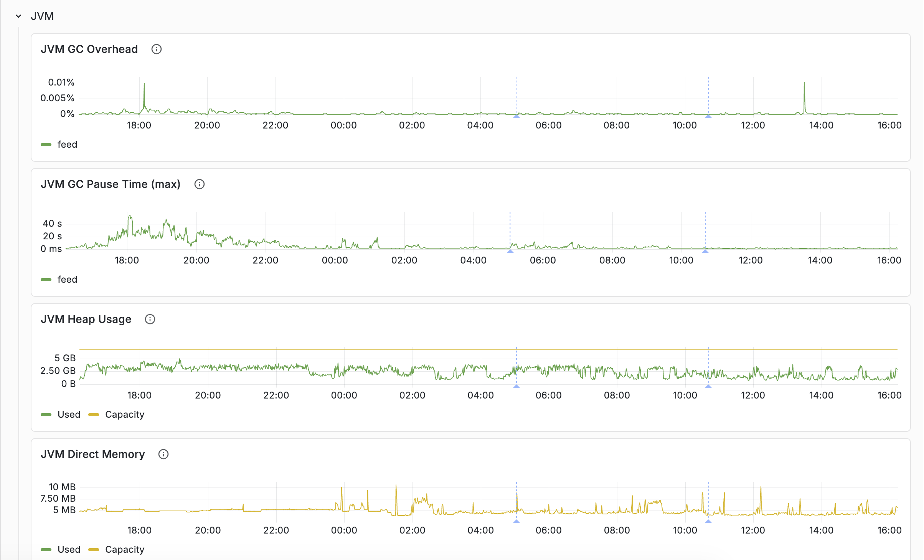Open the JVM GC Overhead info tooltip

pos(157,49)
